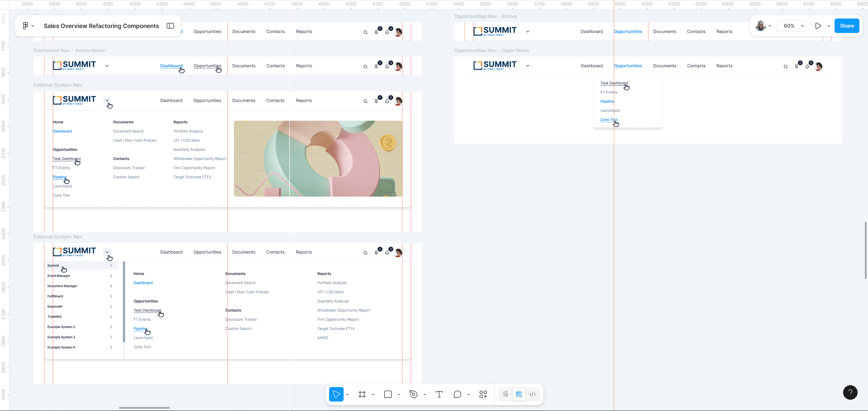Image resolution: width=868 pixels, height=411 pixels.
Task: Open the help question mark button
Action: point(850,392)
